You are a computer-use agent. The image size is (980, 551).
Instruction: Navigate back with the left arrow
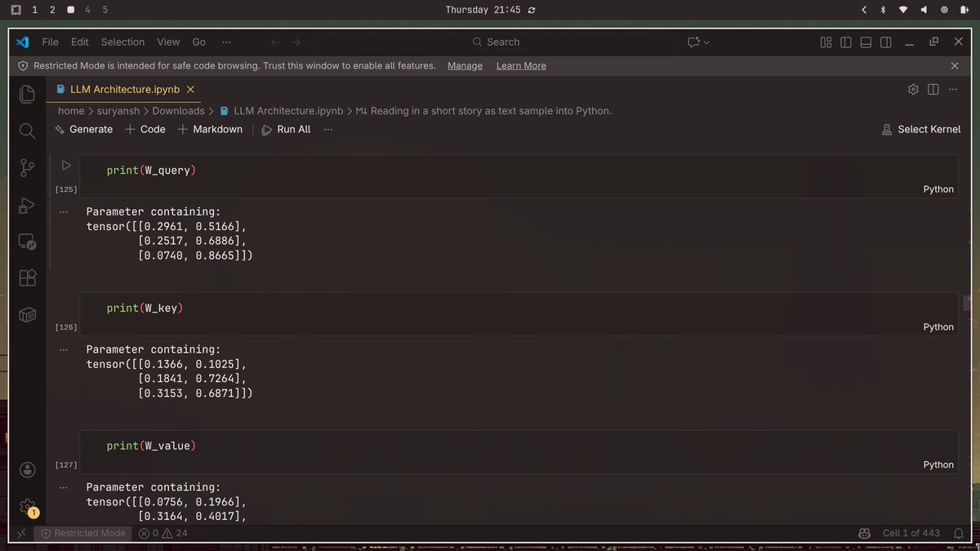tap(275, 42)
